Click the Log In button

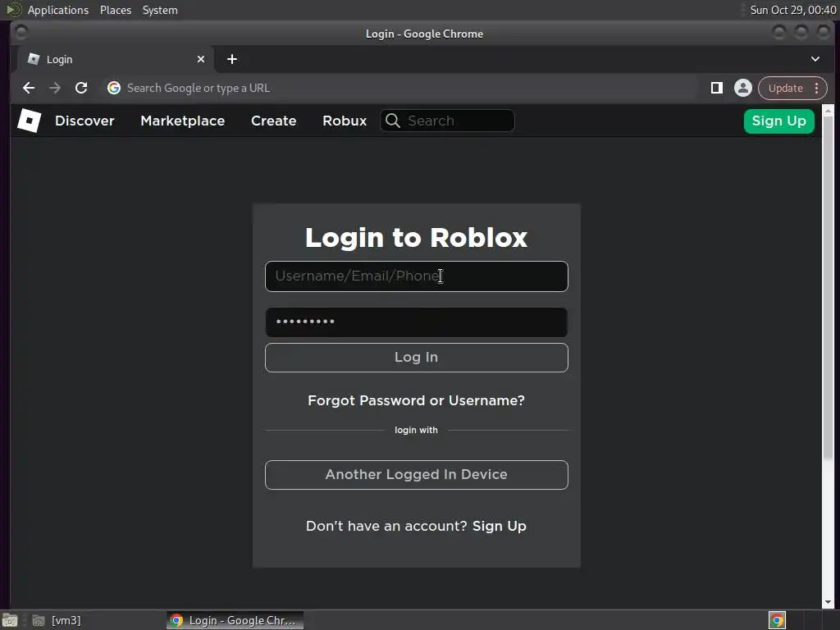pyautogui.click(x=416, y=358)
